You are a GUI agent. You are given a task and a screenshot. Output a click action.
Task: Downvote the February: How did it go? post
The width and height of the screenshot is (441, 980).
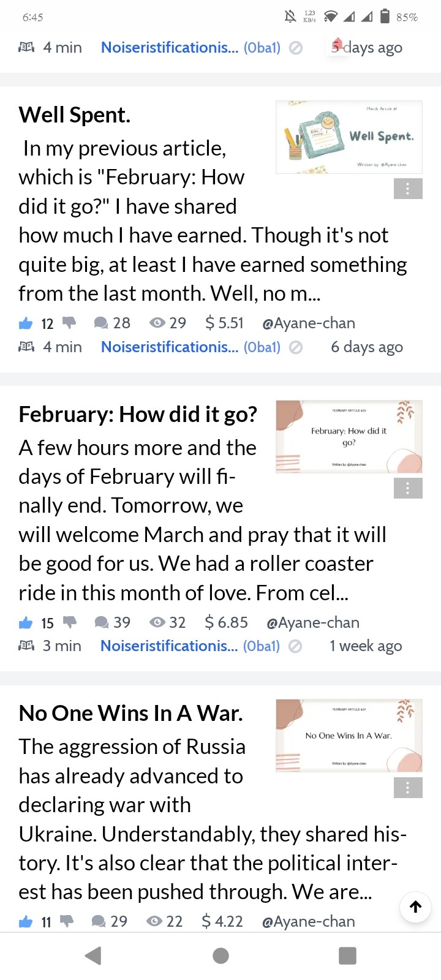pos(70,622)
